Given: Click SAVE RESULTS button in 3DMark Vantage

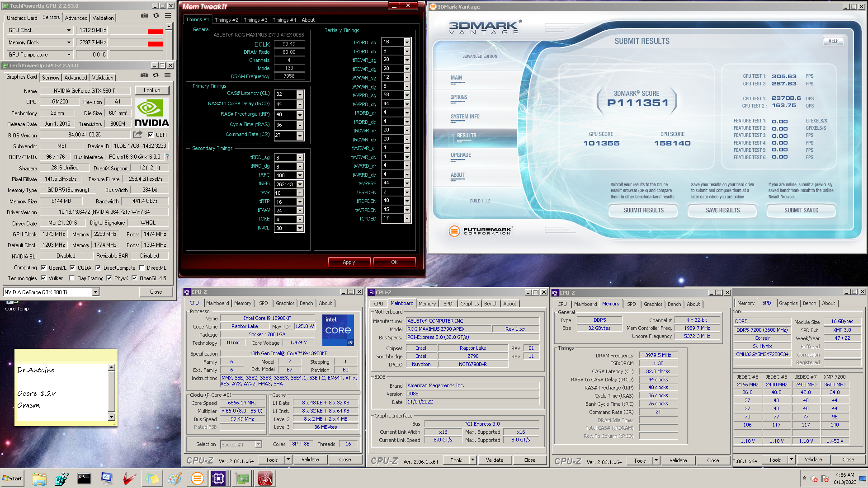Looking at the screenshot, I should click(722, 211).
